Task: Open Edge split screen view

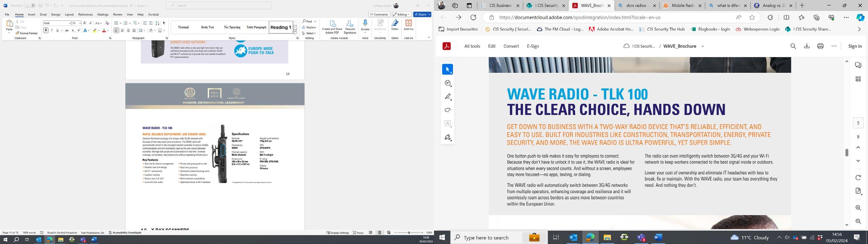Action: [787, 17]
